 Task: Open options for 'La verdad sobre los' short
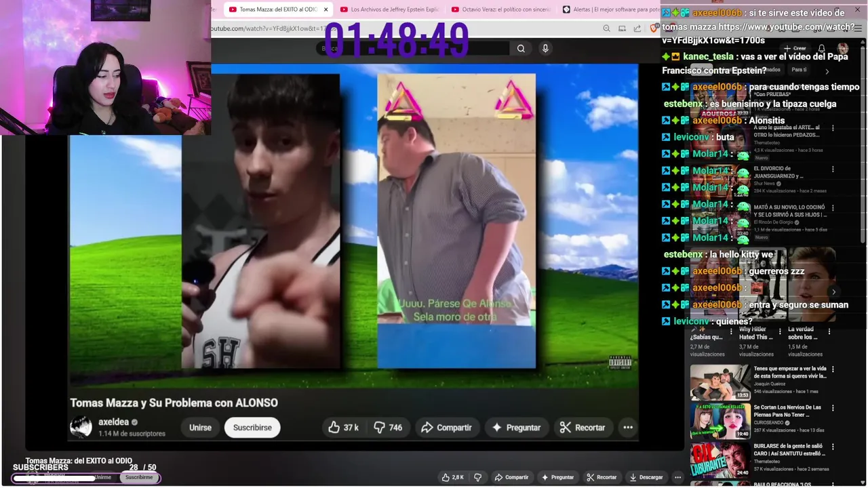click(x=829, y=331)
